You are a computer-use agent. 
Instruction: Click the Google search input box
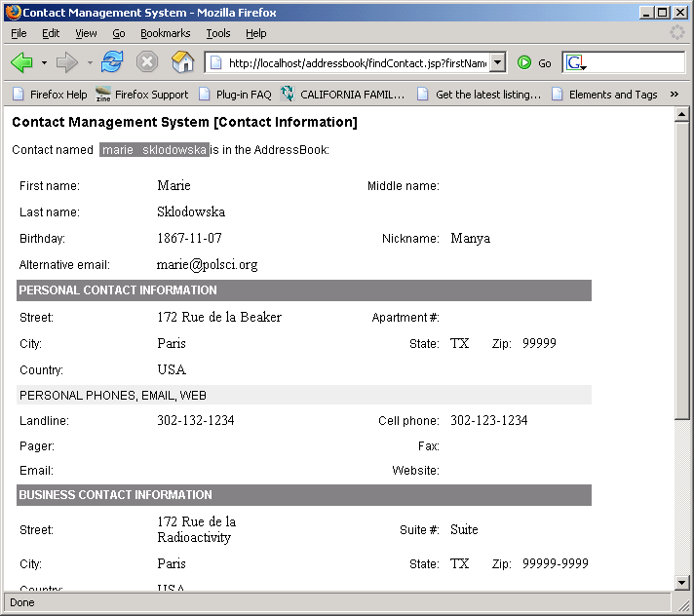point(636,62)
